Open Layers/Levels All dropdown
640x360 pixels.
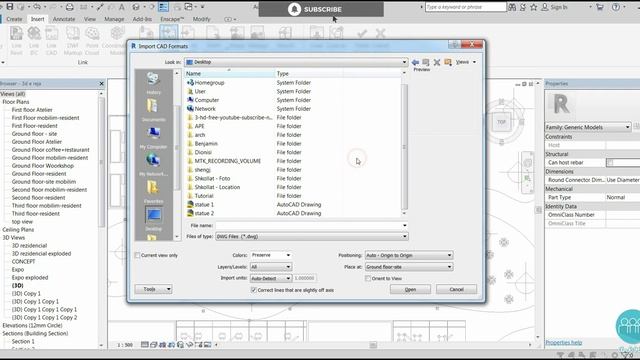pyautogui.click(x=271, y=267)
